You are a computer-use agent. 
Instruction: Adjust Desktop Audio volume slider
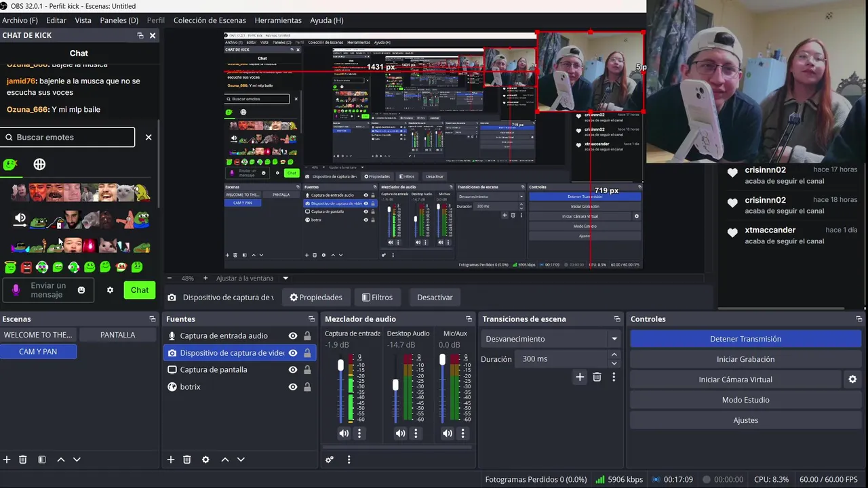tap(395, 385)
